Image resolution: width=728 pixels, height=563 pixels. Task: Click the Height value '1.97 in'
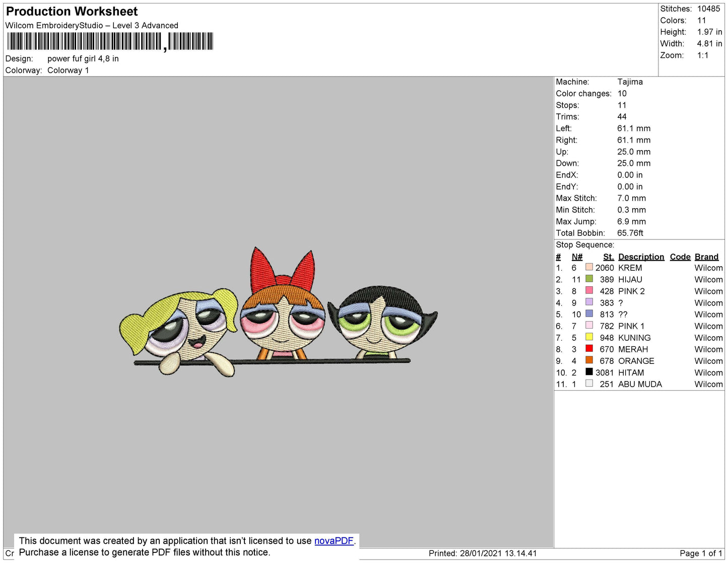point(709,32)
